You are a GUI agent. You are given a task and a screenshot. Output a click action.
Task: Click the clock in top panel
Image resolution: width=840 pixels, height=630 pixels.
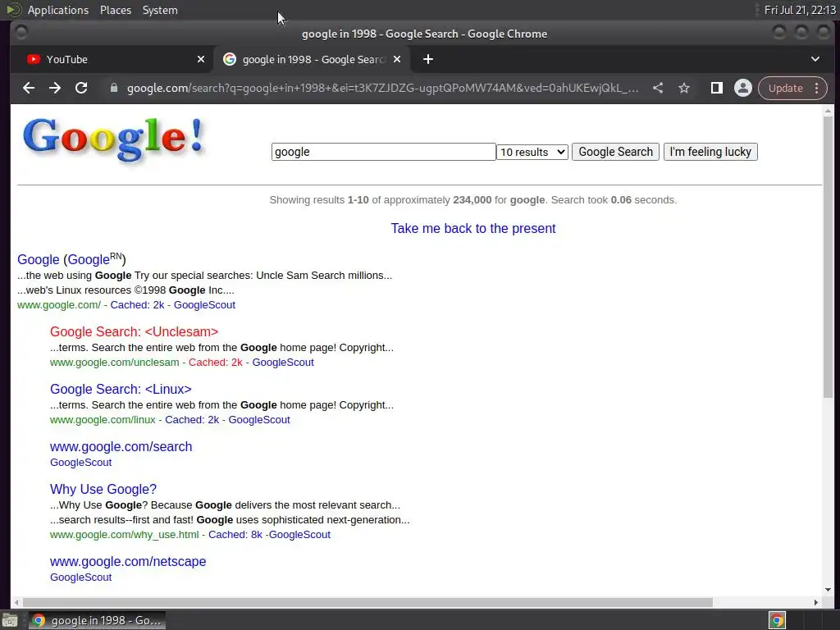point(800,10)
